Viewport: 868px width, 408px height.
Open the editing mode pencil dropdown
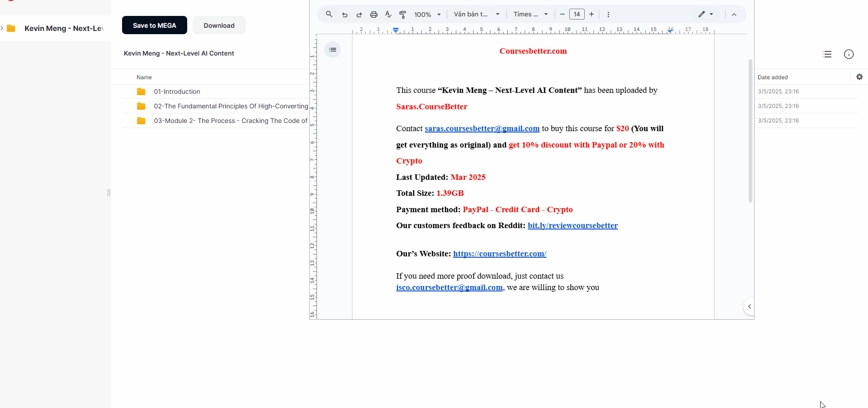[x=706, y=15]
